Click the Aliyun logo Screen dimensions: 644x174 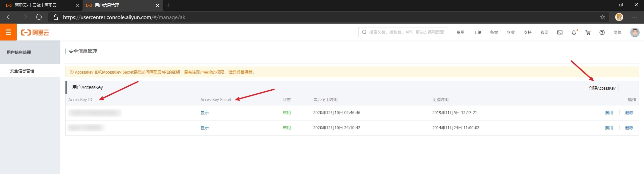[35, 32]
